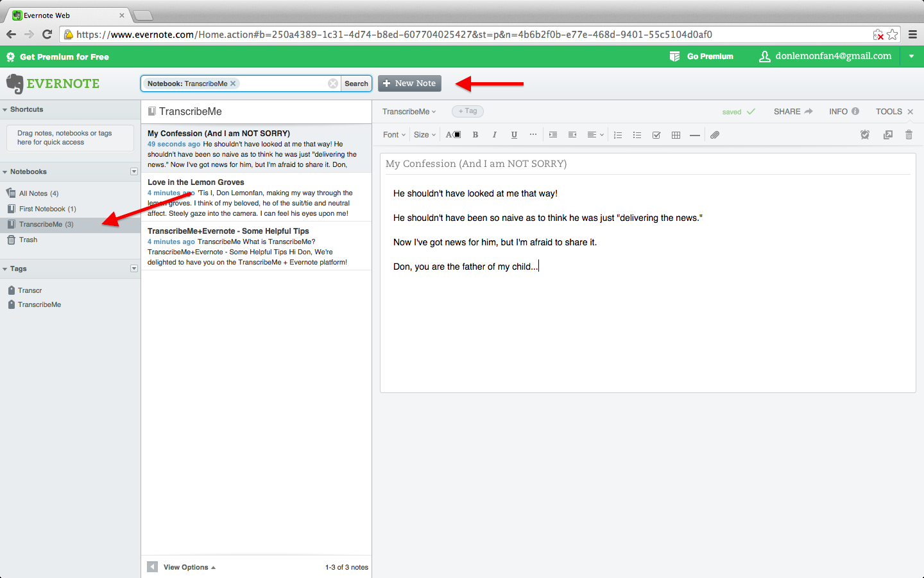Open the Font dropdown
This screenshot has height=578, width=924.
[x=394, y=135]
